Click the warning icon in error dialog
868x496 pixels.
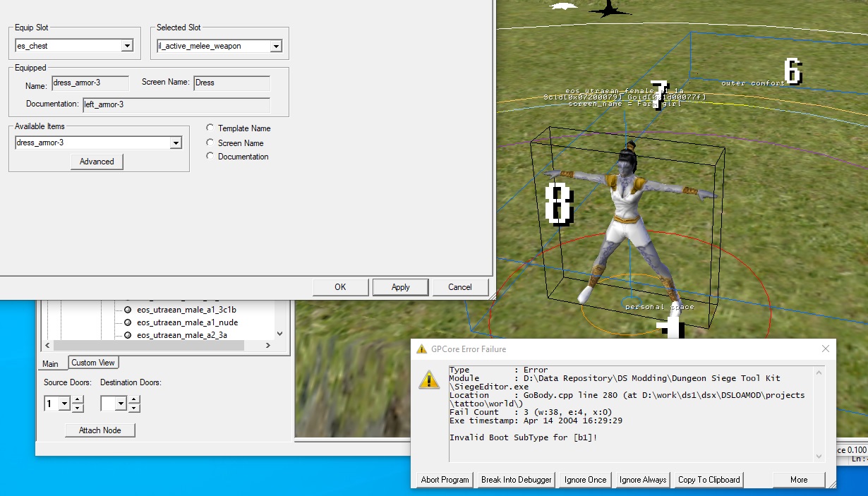tap(429, 379)
